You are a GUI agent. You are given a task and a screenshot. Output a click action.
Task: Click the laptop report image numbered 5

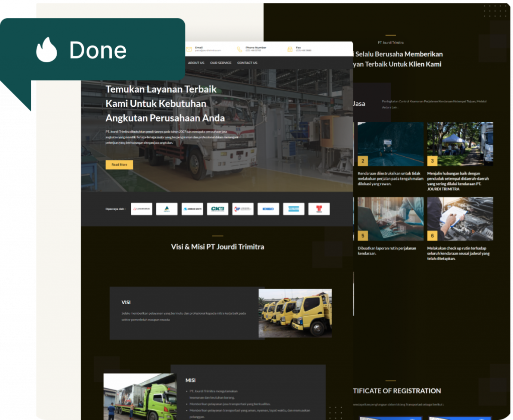click(391, 219)
